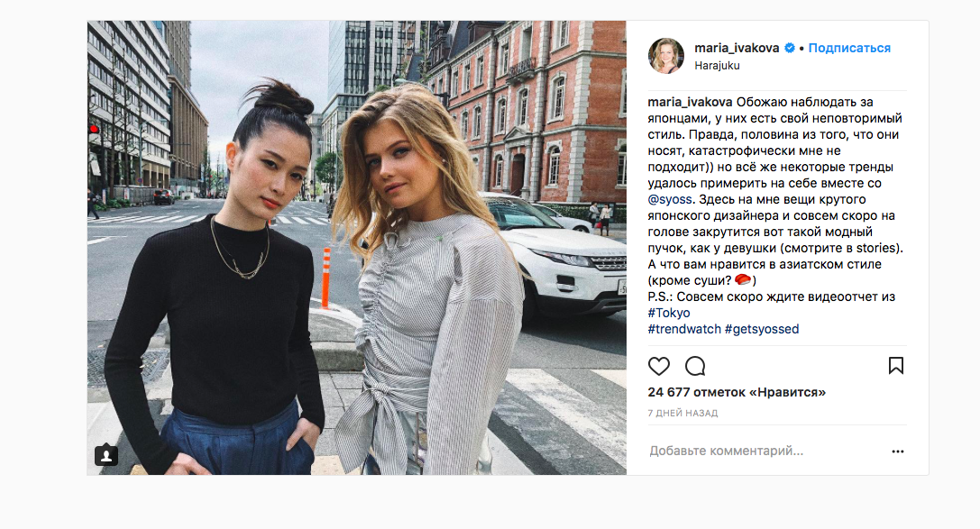Click the blue verified badge
This screenshot has height=529, width=980.
pos(790,48)
